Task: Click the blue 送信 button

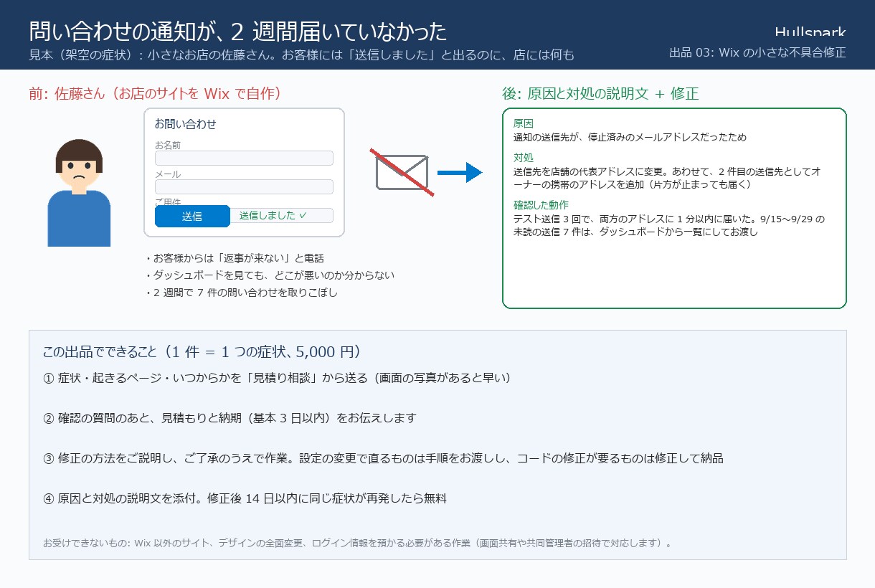Action: click(192, 216)
